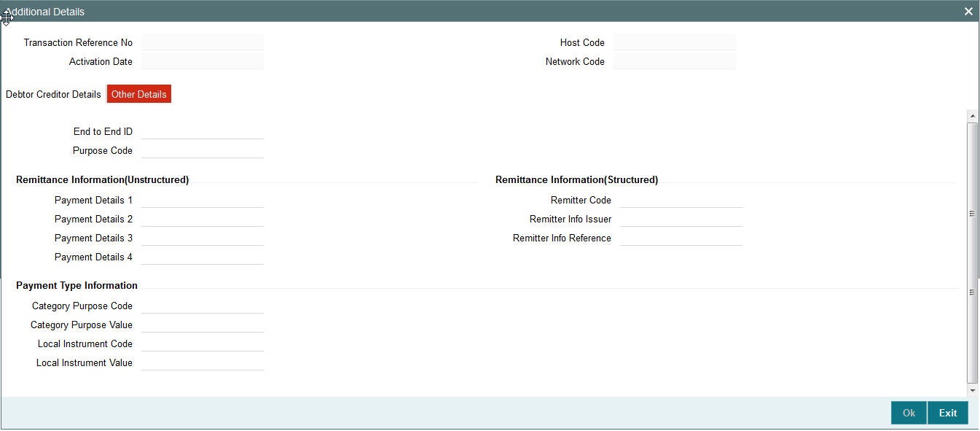Focus the Local Instrument Value field
Viewport: 980px width, 431px height.
[x=203, y=362]
